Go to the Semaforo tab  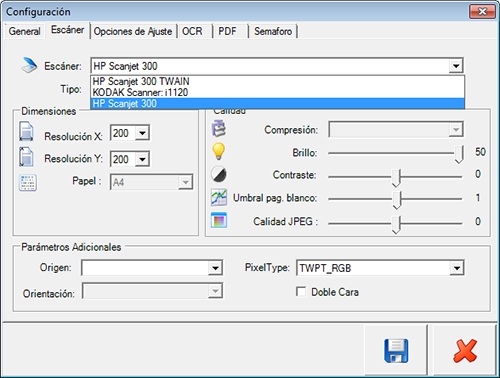point(273,32)
